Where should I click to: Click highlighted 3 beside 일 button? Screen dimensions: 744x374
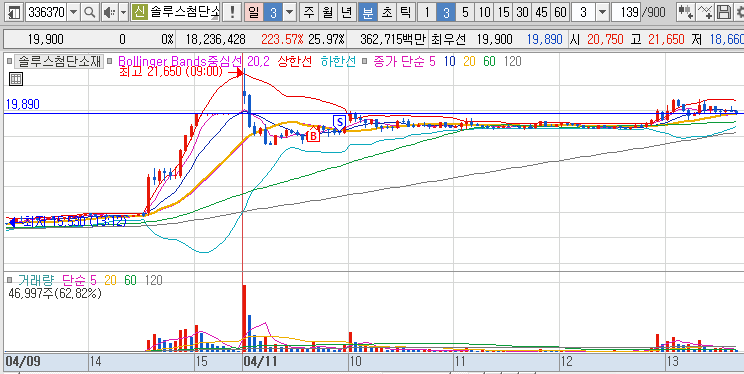point(273,12)
